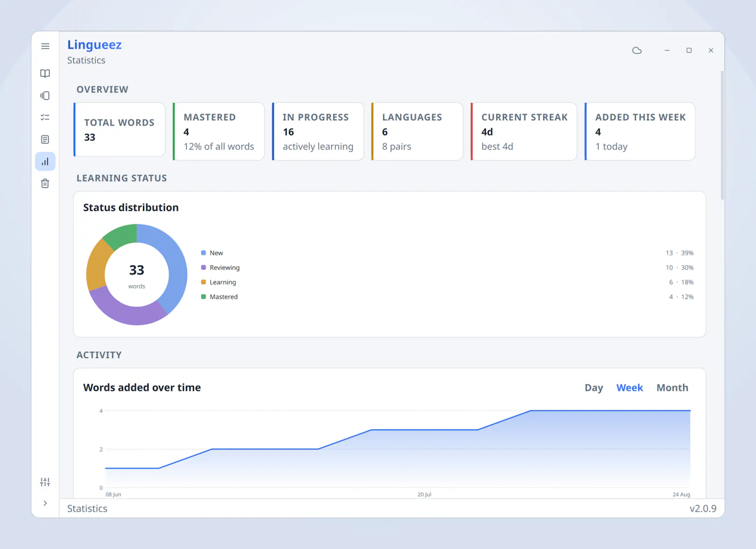Click the 'LEARNING STATUS' section heading
756x549 pixels.
(122, 178)
